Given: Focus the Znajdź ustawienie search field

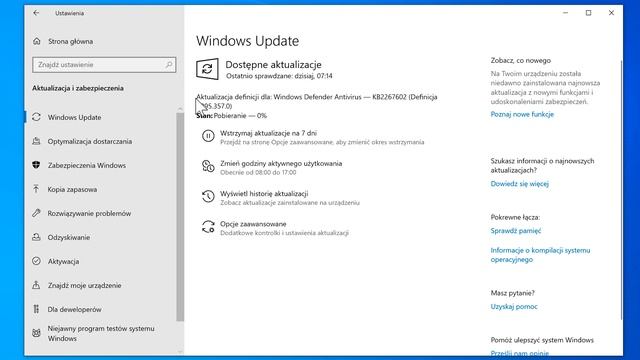Looking at the screenshot, I should tap(104, 64).
